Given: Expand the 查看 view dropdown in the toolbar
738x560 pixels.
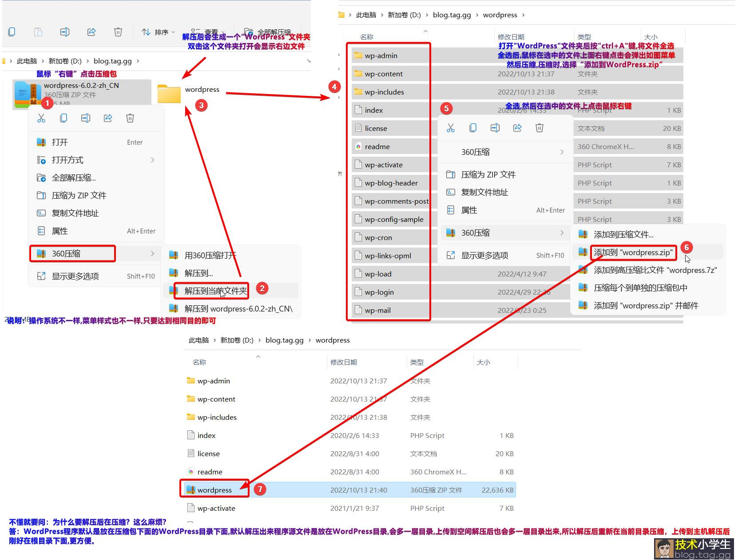Looking at the screenshot, I should 208,32.
